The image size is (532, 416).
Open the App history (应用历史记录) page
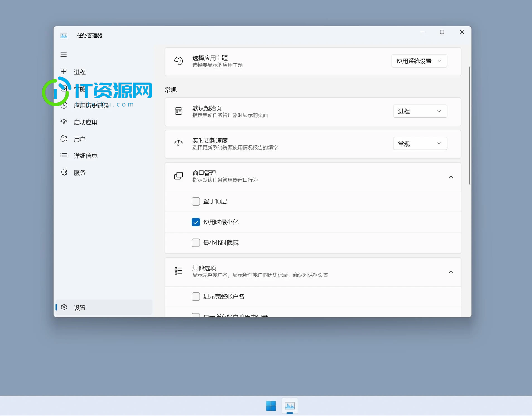(x=104, y=105)
